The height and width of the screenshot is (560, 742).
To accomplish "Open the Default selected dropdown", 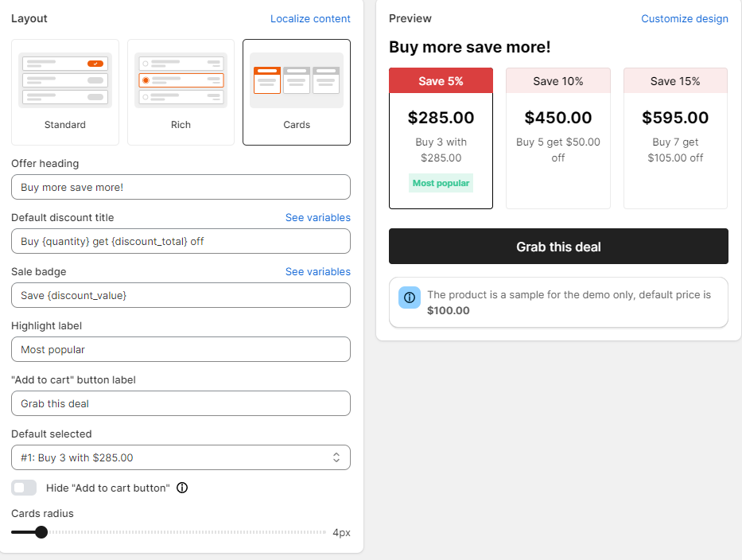I will coord(181,457).
